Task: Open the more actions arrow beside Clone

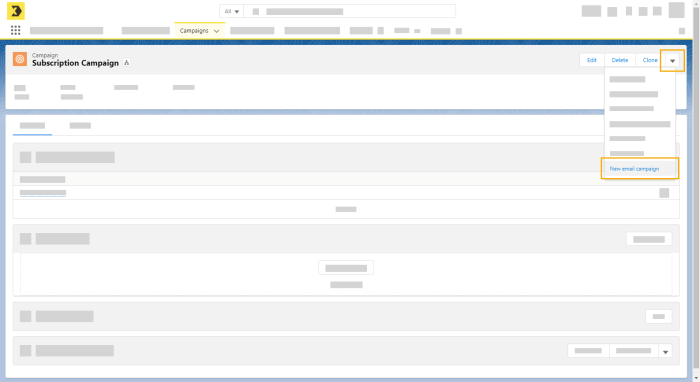Action: tap(672, 60)
